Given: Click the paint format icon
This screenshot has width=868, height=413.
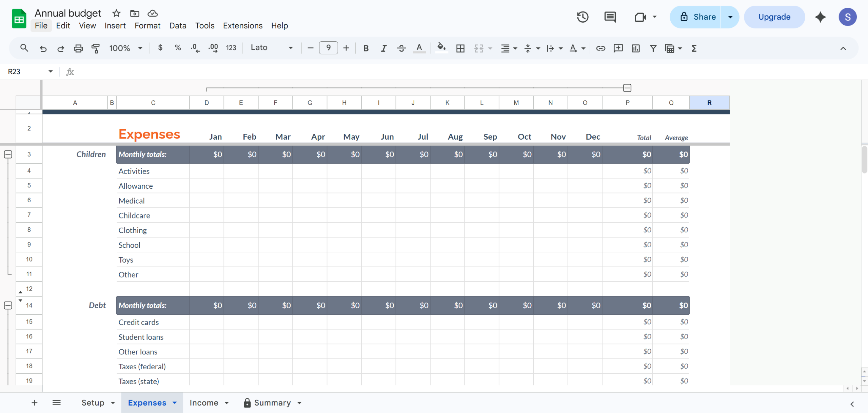Looking at the screenshot, I should click(x=96, y=48).
